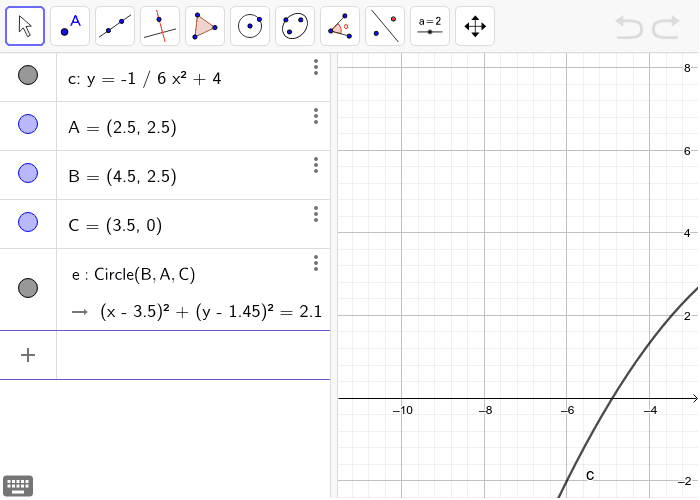Viewport: 700px width, 500px height.
Task: Select Move Graphics View tool
Action: point(475,26)
